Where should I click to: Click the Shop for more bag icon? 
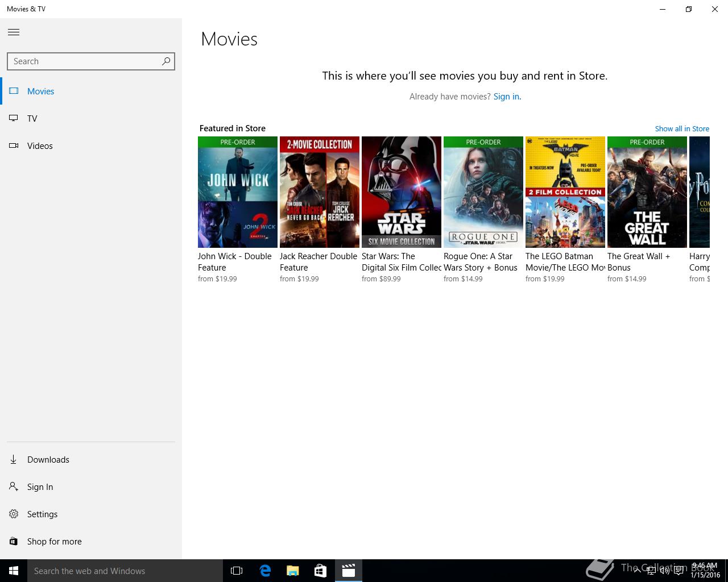click(14, 541)
